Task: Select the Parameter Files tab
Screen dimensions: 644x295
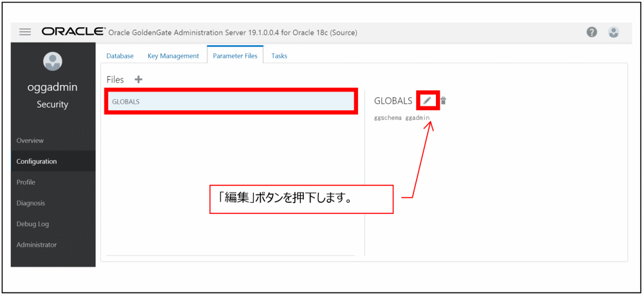Action: [x=235, y=56]
